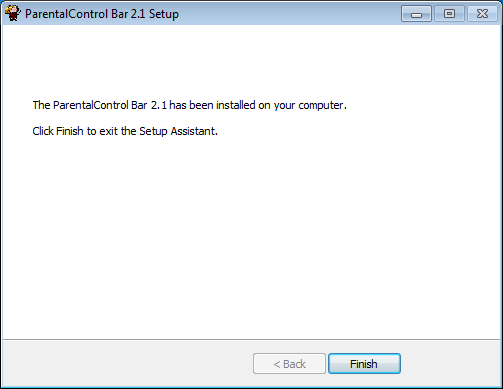This screenshot has width=503, height=389.
Task: Click the word 'exit' in the second sentence
Action: (x=108, y=131)
